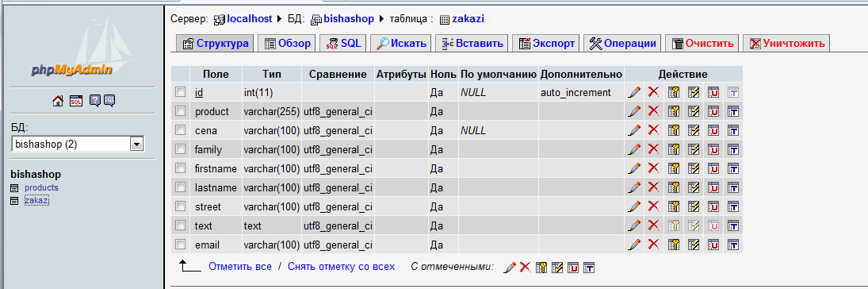Click the zakazi table breadcrumb link

[468, 18]
